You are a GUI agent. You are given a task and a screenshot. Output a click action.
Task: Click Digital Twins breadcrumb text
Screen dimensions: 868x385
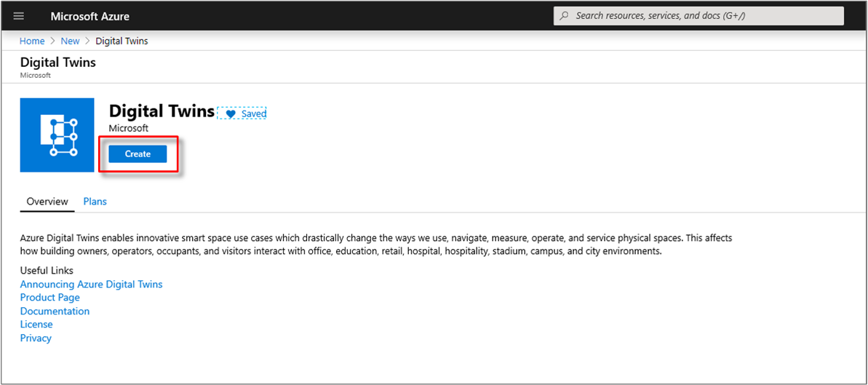tap(122, 41)
